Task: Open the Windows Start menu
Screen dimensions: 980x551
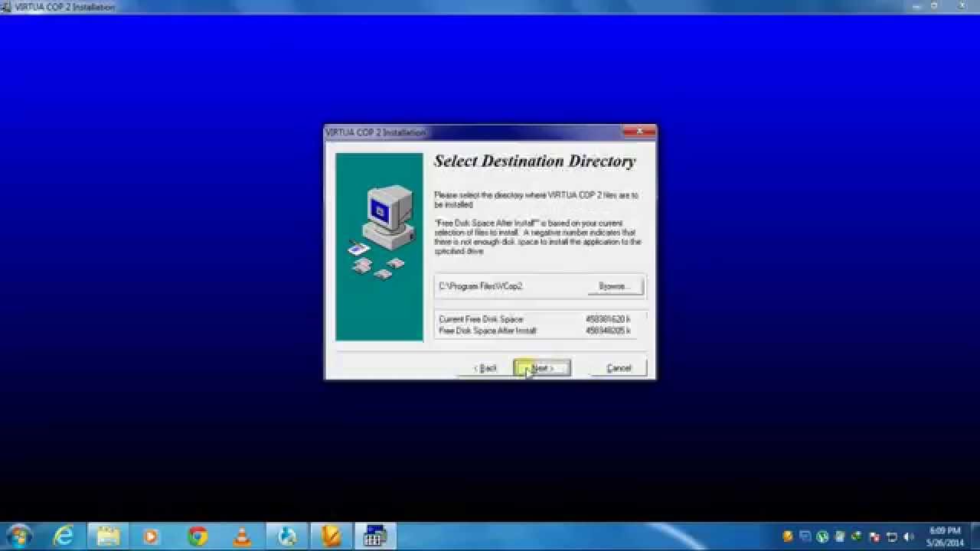Action: (18, 536)
